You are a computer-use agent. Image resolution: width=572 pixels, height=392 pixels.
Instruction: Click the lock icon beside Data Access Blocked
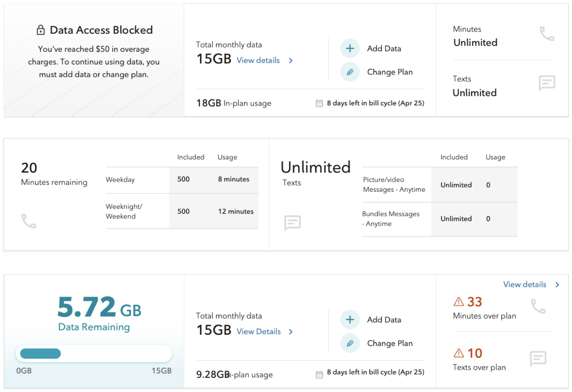tap(40, 30)
